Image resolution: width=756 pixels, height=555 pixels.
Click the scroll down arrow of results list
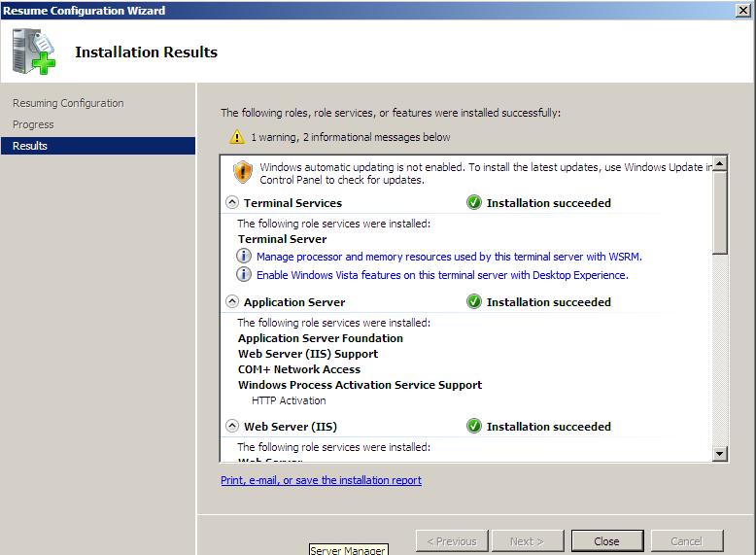pos(719,453)
